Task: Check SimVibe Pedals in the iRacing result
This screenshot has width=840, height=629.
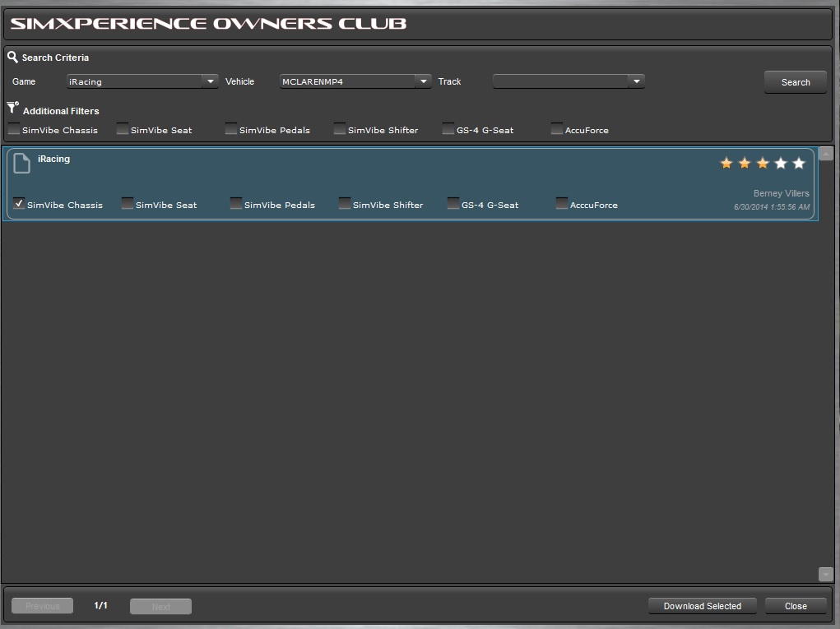Action: (x=236, y=203)
